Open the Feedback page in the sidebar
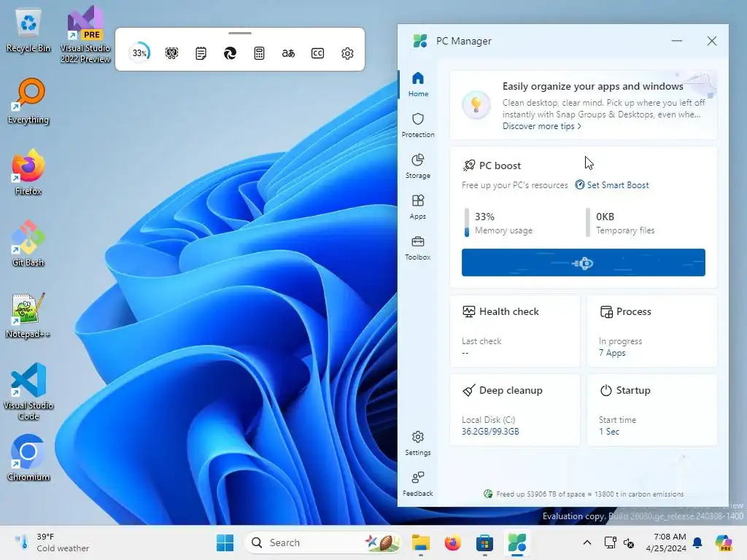 418,484
